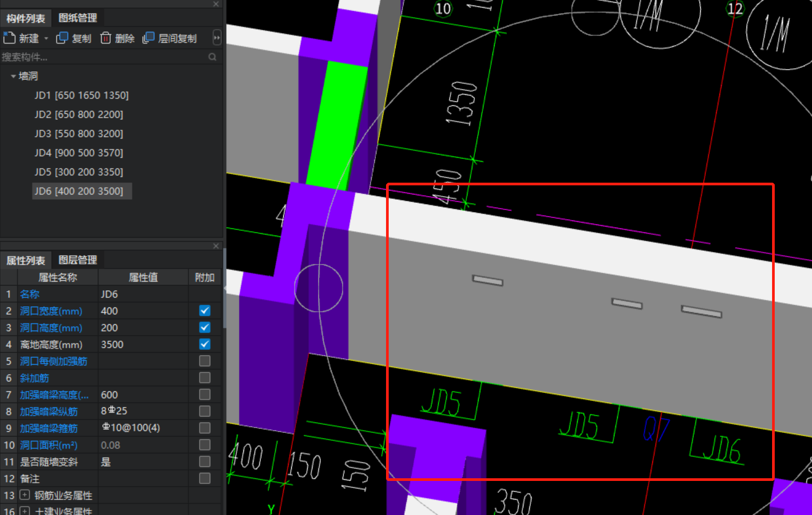Expand 土建业务属性 group
This screenshot has height=515, width=812.
tap(24, 511)
